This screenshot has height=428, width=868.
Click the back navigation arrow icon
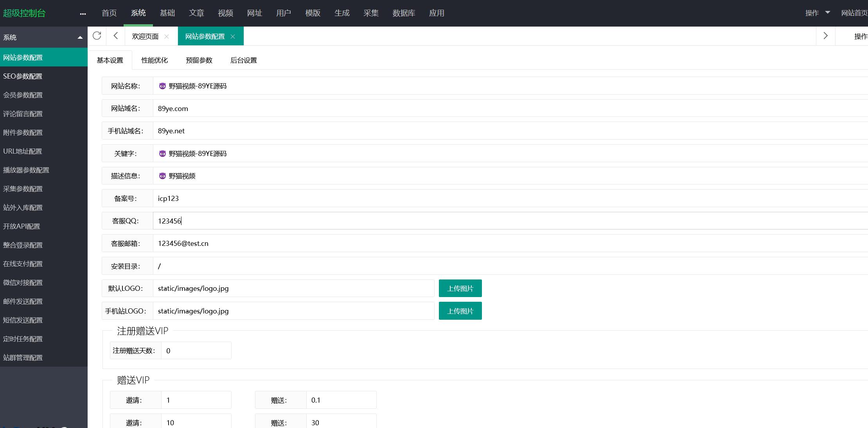pyautogui.click(x=116, y=36)
